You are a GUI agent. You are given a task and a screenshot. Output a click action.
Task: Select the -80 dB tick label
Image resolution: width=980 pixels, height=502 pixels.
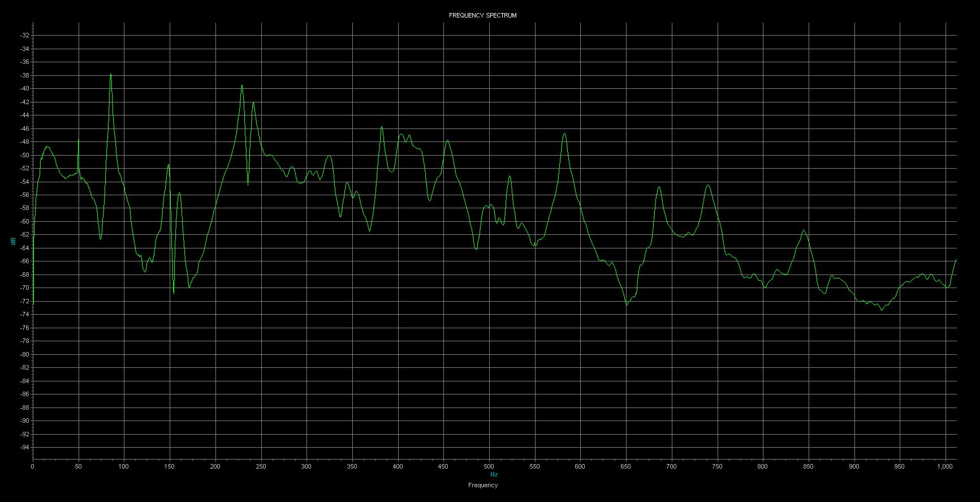click(24, 354)
